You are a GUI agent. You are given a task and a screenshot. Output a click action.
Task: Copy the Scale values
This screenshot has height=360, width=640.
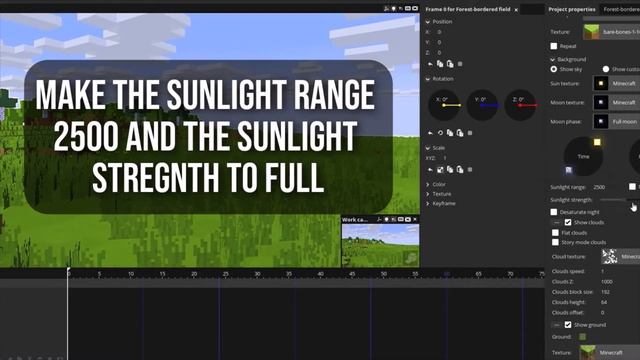pyautogui.click(x=450, y=169)
